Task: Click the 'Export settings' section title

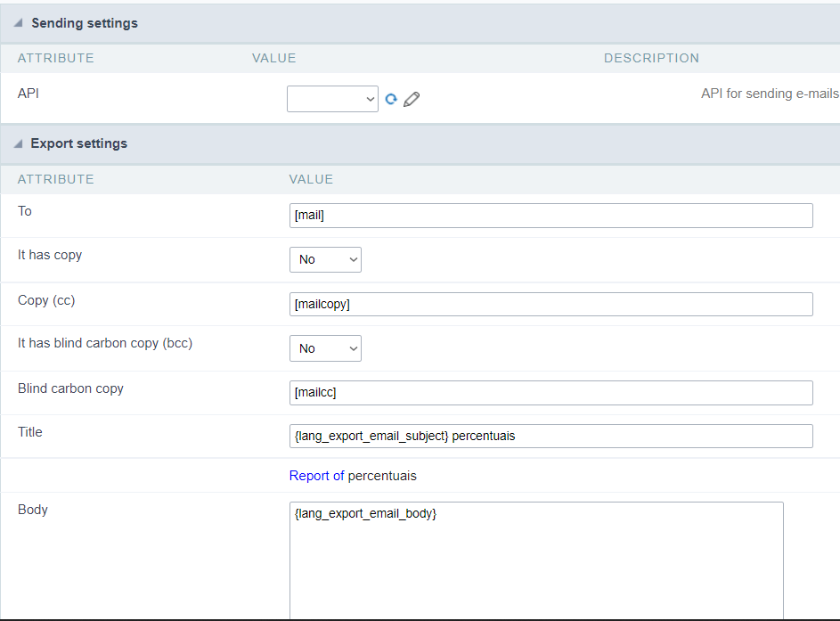Action: coord(79,143)
